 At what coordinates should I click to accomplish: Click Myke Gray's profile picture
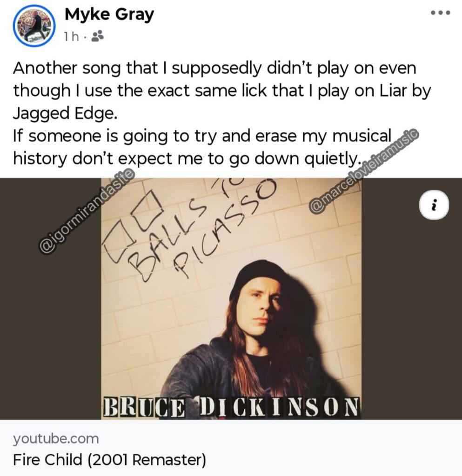34,26
